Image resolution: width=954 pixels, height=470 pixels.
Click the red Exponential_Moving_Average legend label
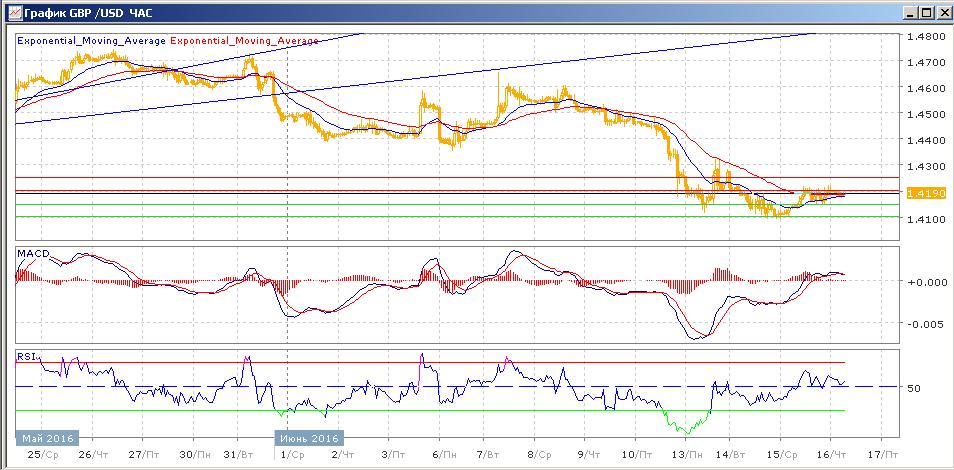tap(245, 41)
